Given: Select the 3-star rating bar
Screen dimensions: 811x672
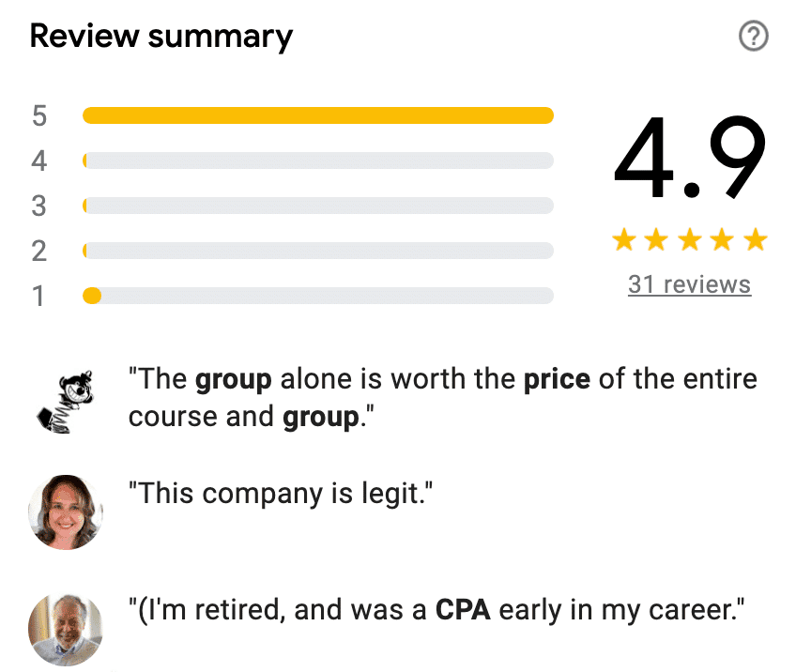Looking at the screenshot, I should (x=319, y=206).
